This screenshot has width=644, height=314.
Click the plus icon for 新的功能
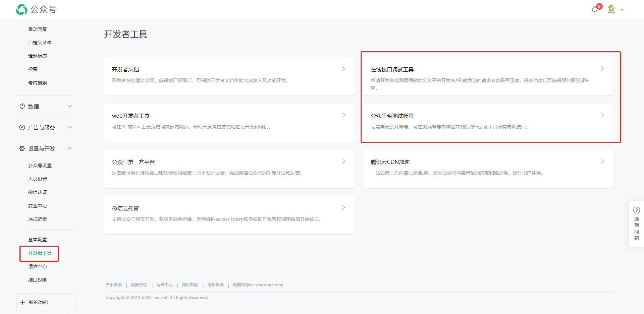(22, 302)
